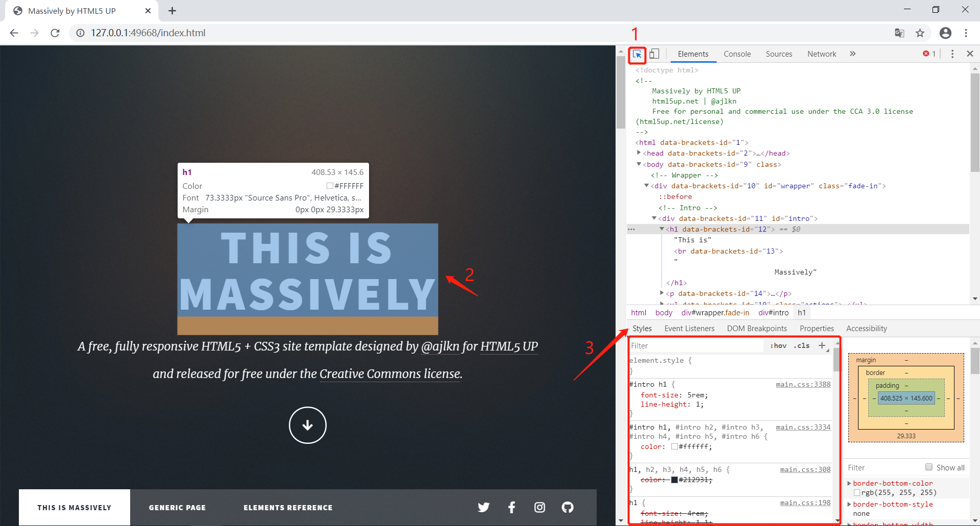980x526 pixels.
Task: Collapse the div#intro node
Action: click(654, 218)
